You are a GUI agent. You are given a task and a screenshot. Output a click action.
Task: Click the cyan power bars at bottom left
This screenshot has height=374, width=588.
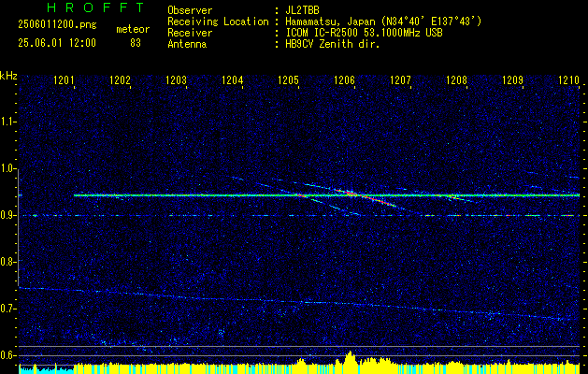pos(46,369)
